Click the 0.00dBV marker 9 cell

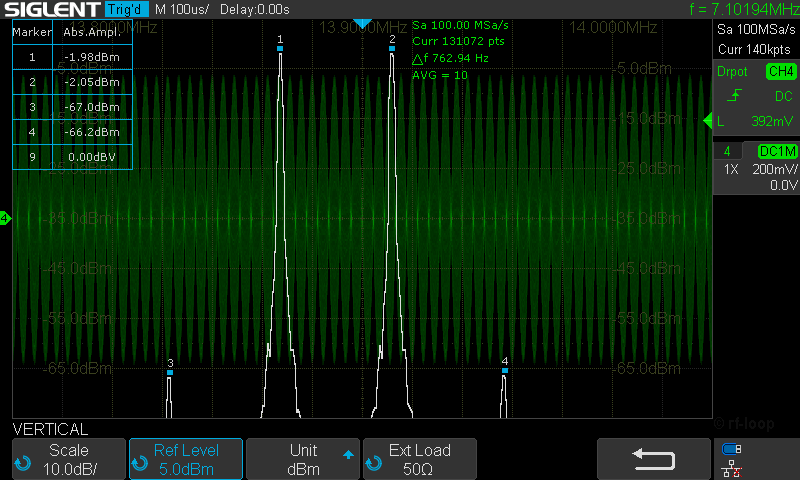(x=92, y=157)
